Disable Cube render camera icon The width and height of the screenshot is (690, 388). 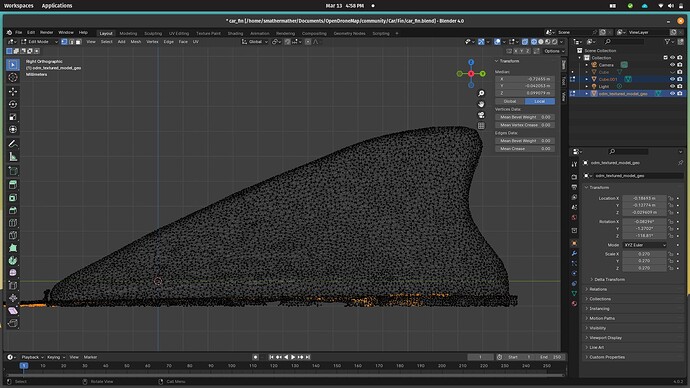[x=680, y=72]
